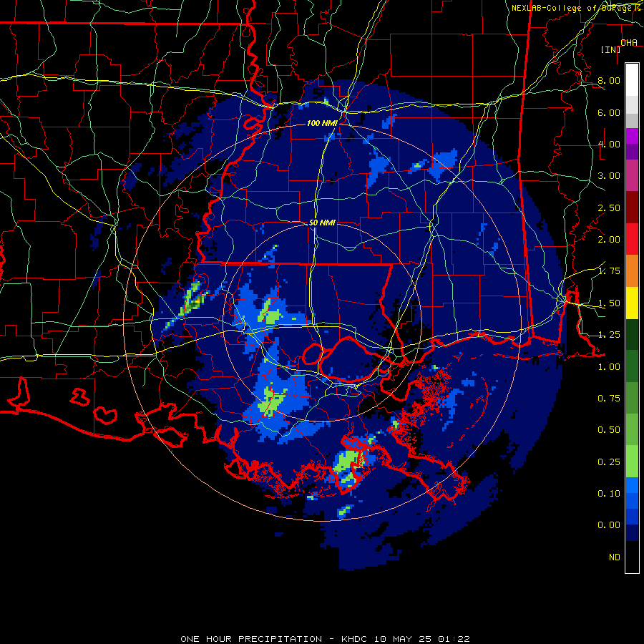The image size is (644, 644).
Task: Click the NEXLAB-College of DuPage credit text
Action: 575,8
